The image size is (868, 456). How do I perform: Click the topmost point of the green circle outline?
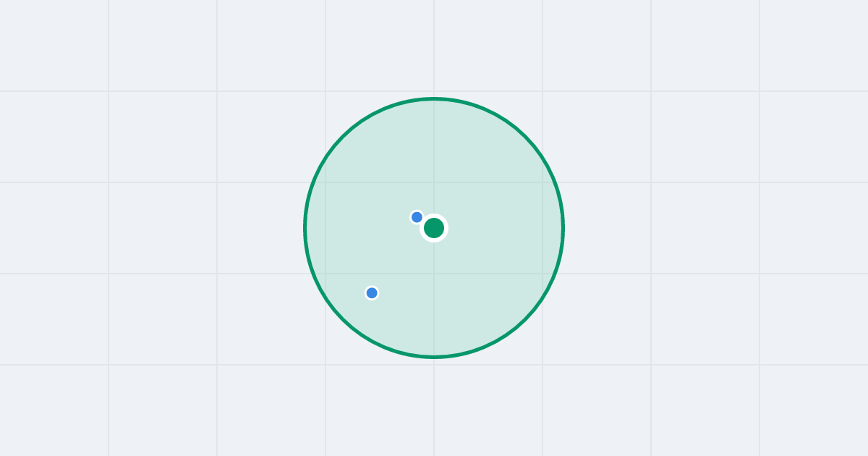434,98
